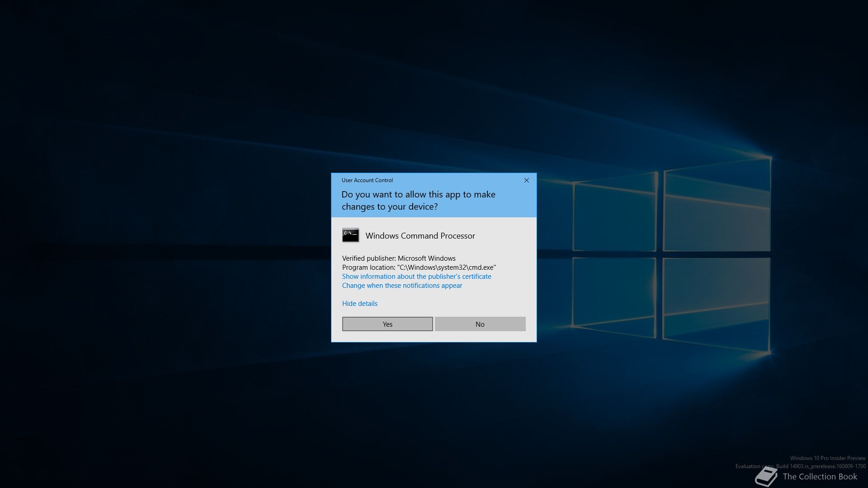868x488 pixels.
Task: Collapse details with Hide details link
Action: (359, 304)
